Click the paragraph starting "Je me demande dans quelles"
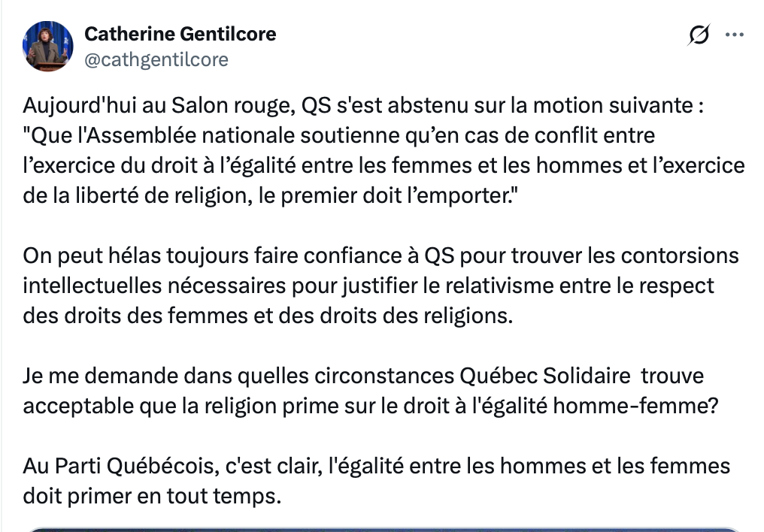 [363, 375]
